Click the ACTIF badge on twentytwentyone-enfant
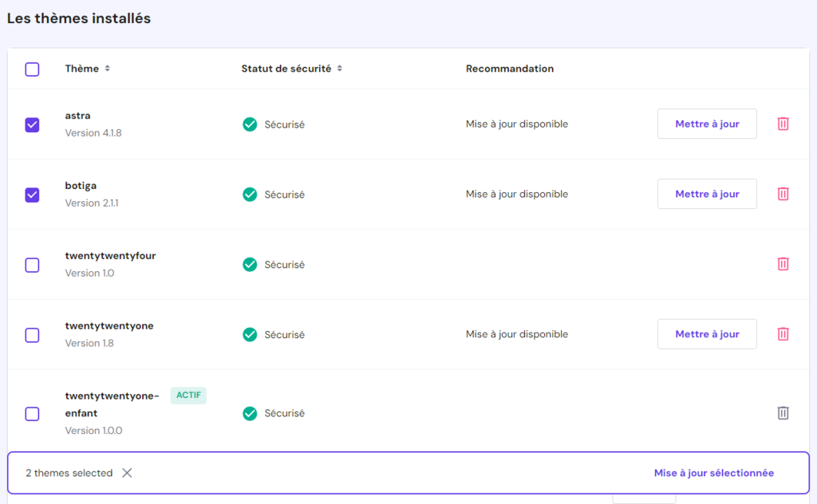This screenshot has width=817, height=504. pyautogui.click(x=188, y=396)
